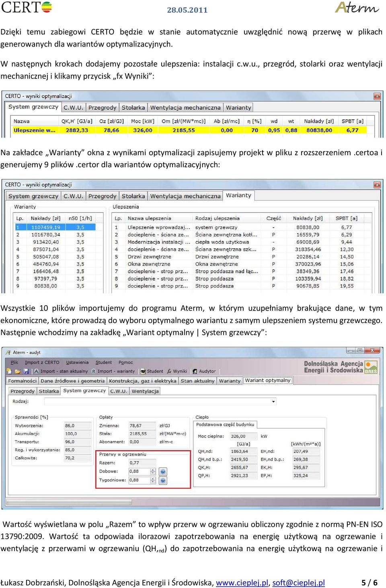Viewport: 386px width, 588px height.
Task: Open the Plik menu in Aterm
Action: click(14, 362)
